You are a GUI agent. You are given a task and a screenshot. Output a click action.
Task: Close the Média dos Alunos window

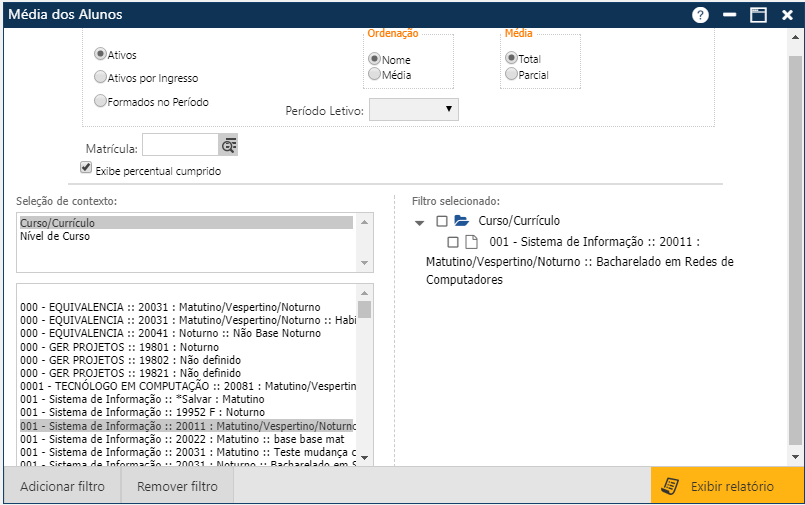(x=787, y=15)
